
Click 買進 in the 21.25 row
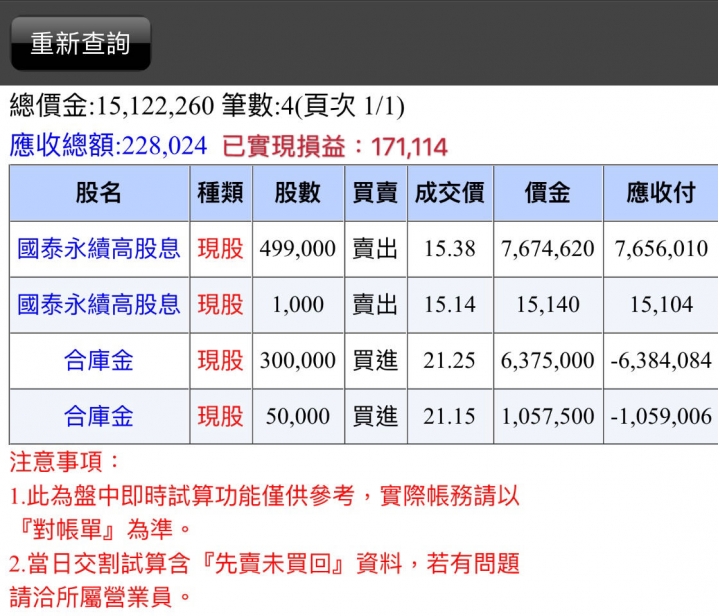376,361
